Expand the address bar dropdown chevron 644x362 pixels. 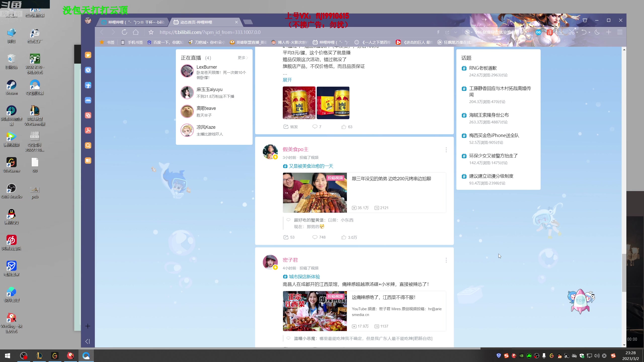456,32
